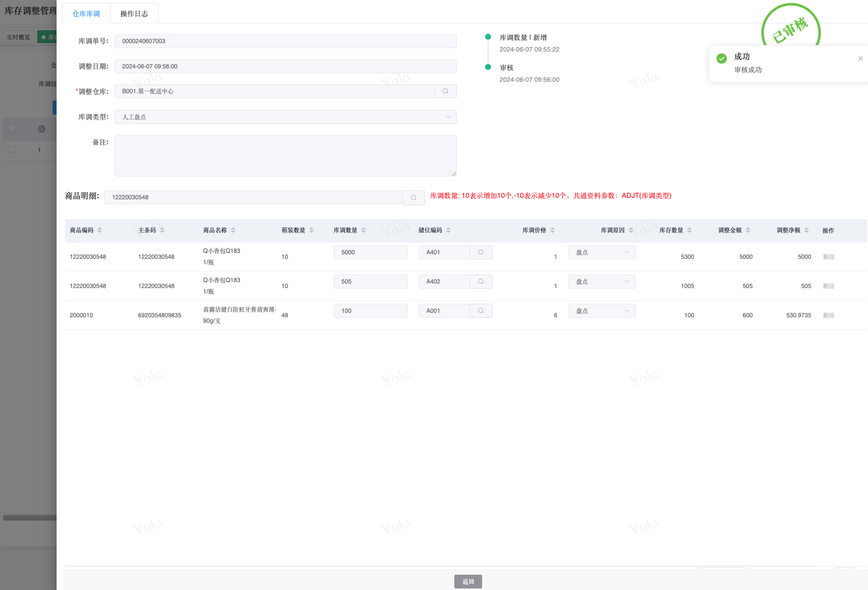
Task: Click 储位编码 input showing A402
Action: point(444,282)
